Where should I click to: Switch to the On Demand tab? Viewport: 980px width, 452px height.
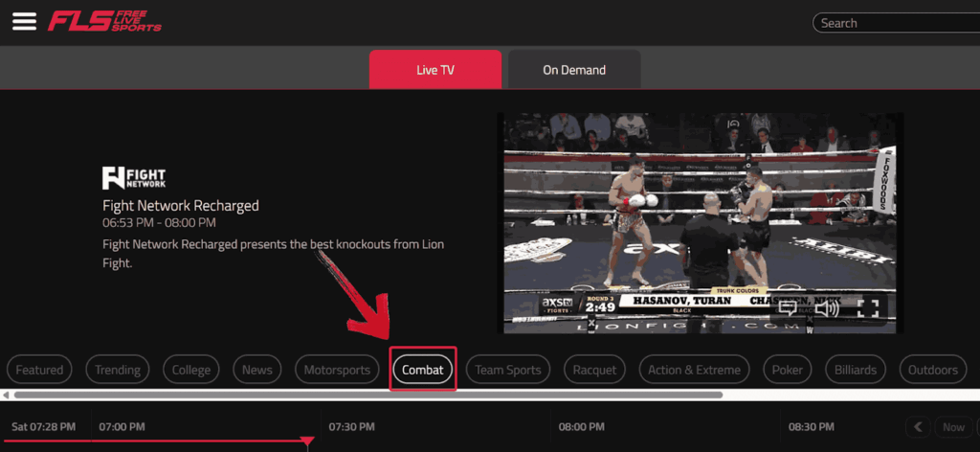click(573, 70)
